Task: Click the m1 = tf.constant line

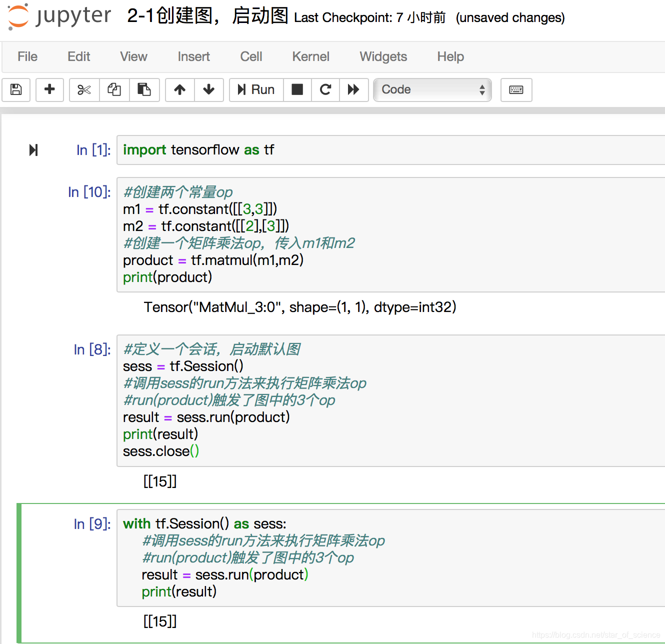Action: coord(200,209)
